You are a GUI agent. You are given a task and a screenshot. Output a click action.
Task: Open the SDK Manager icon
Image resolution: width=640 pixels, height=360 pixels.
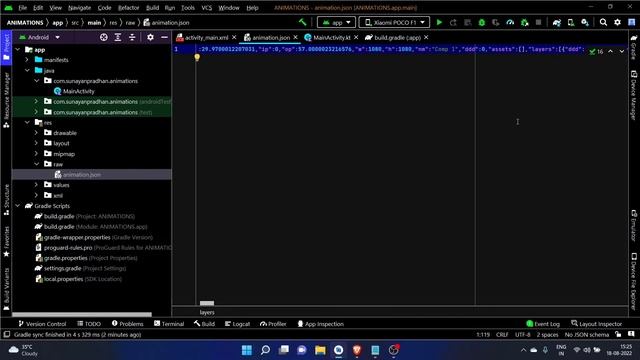585,22
